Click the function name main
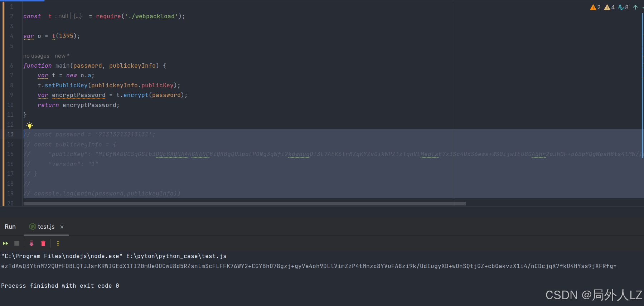 point(62,65)
